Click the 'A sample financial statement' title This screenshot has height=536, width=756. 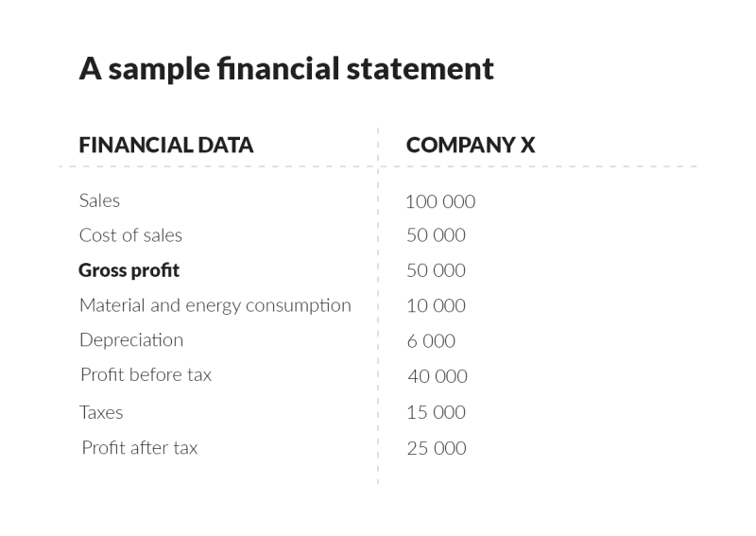point(285,69)
